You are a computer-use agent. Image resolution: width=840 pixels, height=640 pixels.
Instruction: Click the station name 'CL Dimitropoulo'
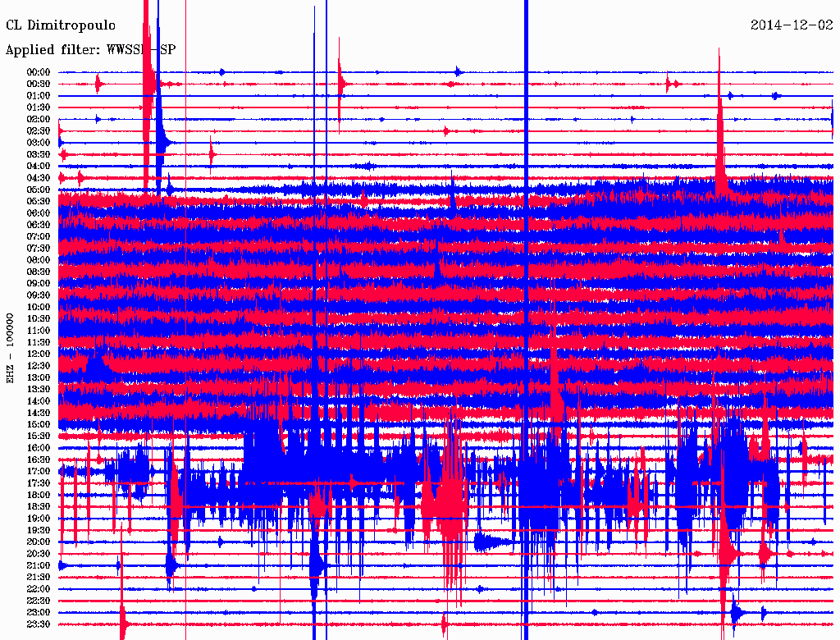click(61, 25)
